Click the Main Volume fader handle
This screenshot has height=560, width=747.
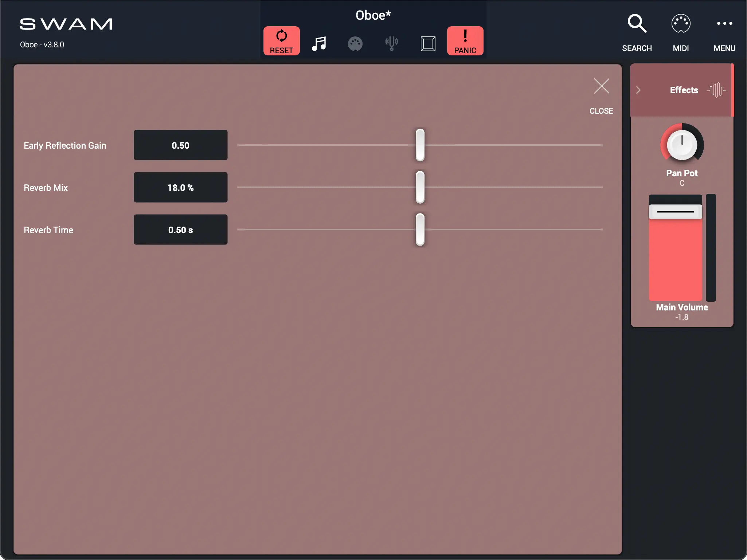[675, 212]
